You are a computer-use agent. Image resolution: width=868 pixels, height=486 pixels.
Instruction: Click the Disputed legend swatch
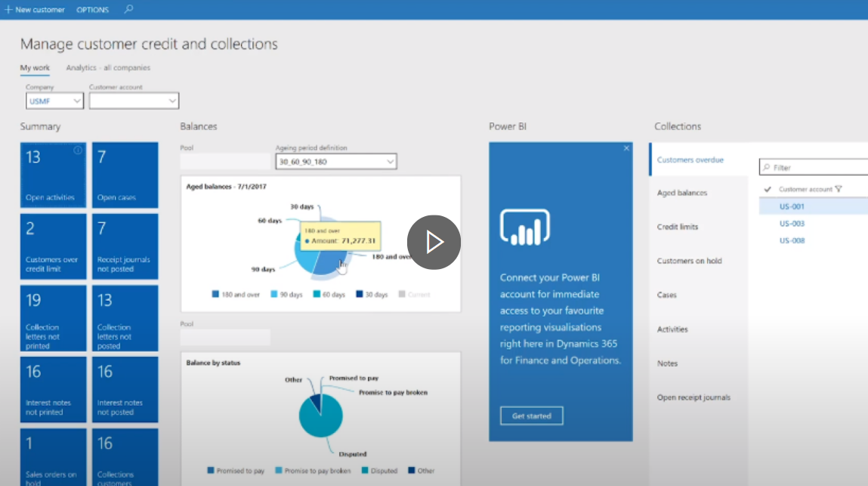(365, 470)
